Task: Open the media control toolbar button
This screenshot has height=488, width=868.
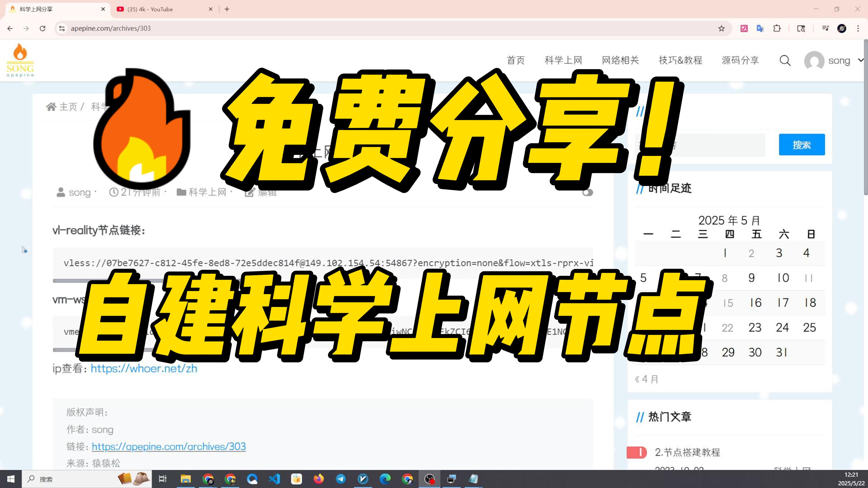Action: click(825, 28)
